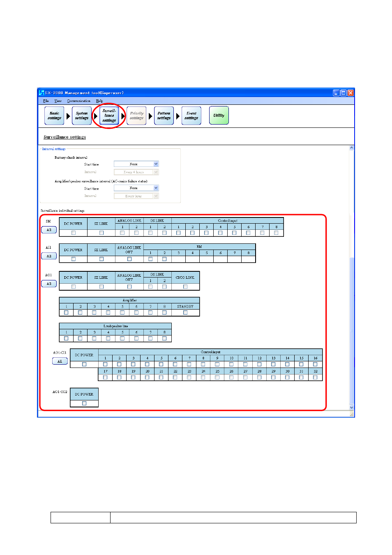The height and width of the screenshot is (555, 392).
Task: Maximize the Management tool window
Action: 344,93
